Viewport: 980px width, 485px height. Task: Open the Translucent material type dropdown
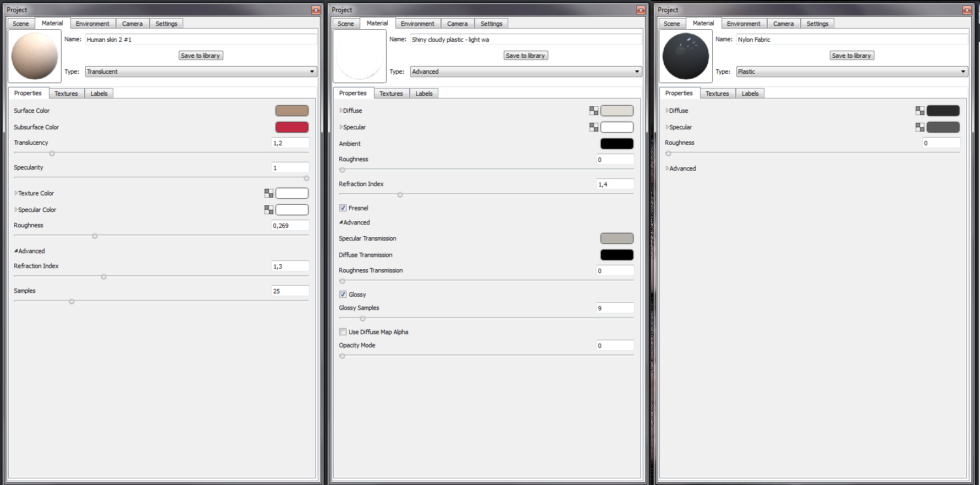(x=201, y=72)
